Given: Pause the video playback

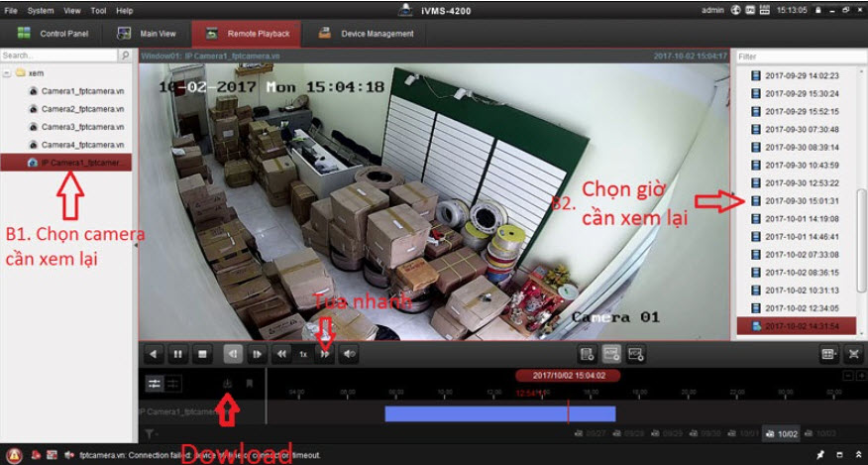Looking at the screenshot, I should 177,354.
